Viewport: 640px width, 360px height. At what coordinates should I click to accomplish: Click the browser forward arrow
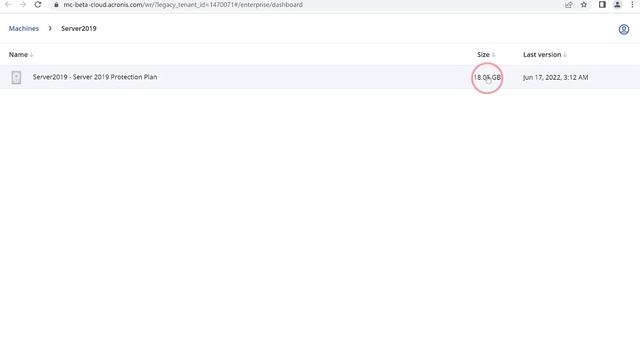23,4
